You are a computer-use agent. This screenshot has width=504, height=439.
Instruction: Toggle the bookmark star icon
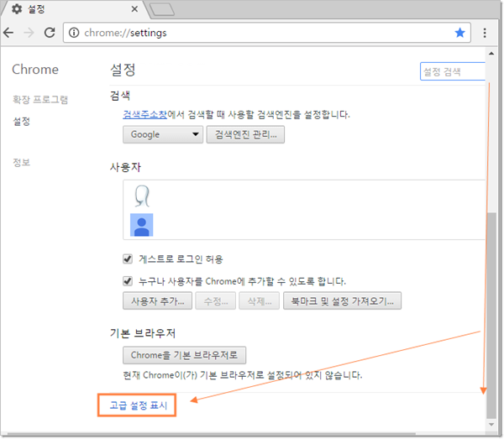[x=459, y=33]
